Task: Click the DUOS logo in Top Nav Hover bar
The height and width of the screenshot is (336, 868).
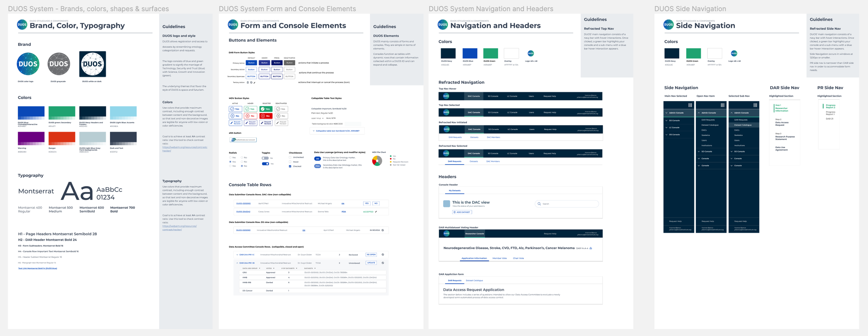Action: click(446, 96)
